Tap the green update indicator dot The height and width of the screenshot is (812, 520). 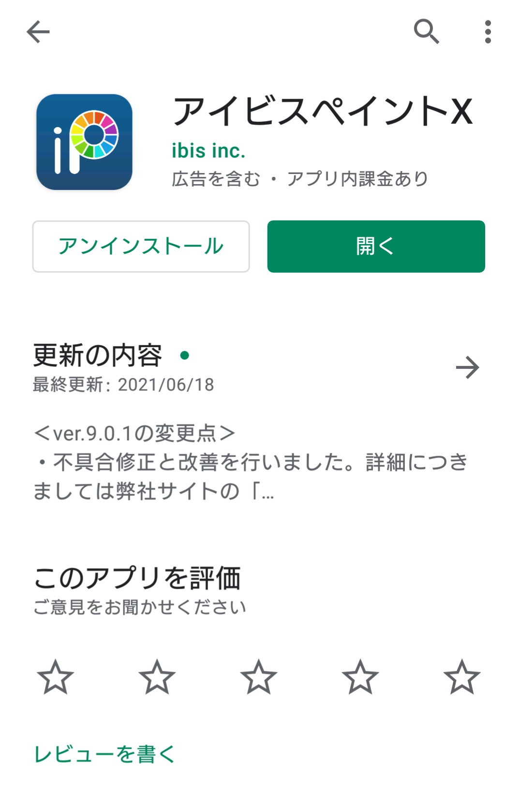tap(184, 356)
